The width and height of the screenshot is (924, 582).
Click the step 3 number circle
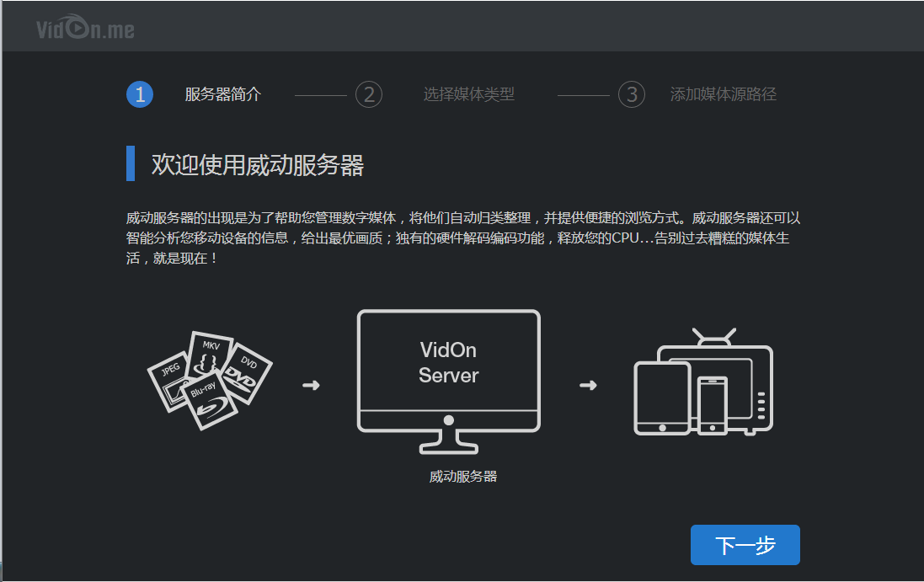pyautogui.click(x=632, y=94)
